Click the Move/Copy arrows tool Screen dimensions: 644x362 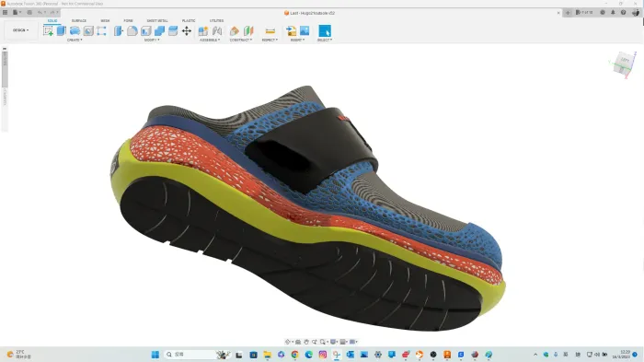coord(187,30)
